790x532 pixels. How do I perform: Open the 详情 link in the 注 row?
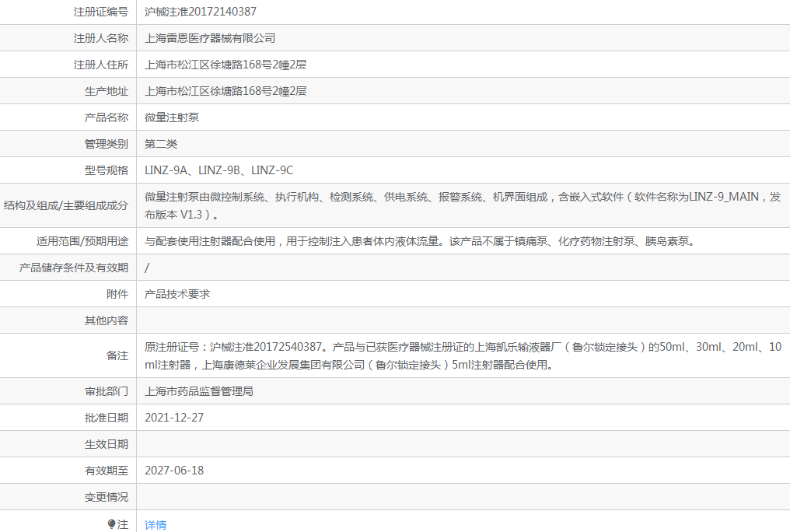156,525
